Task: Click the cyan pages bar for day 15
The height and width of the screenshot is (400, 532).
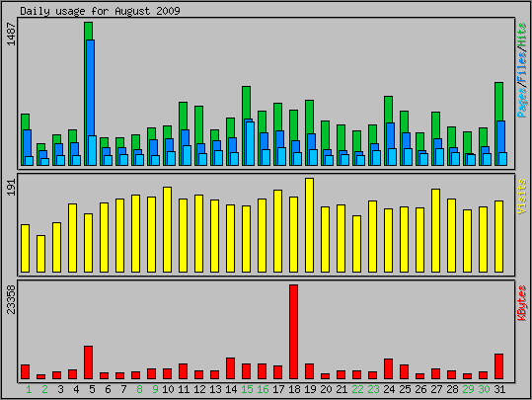Action: coord(250,143)
